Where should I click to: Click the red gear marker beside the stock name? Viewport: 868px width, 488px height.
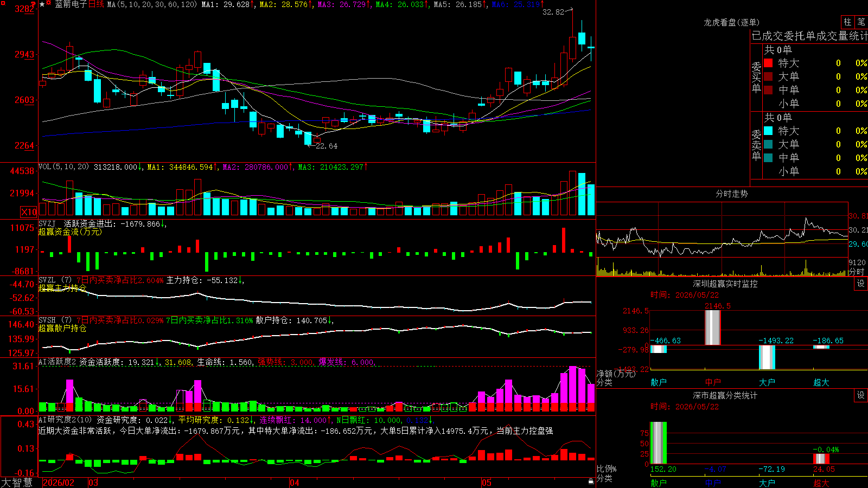pyautogui.click(x=49, y=4)
